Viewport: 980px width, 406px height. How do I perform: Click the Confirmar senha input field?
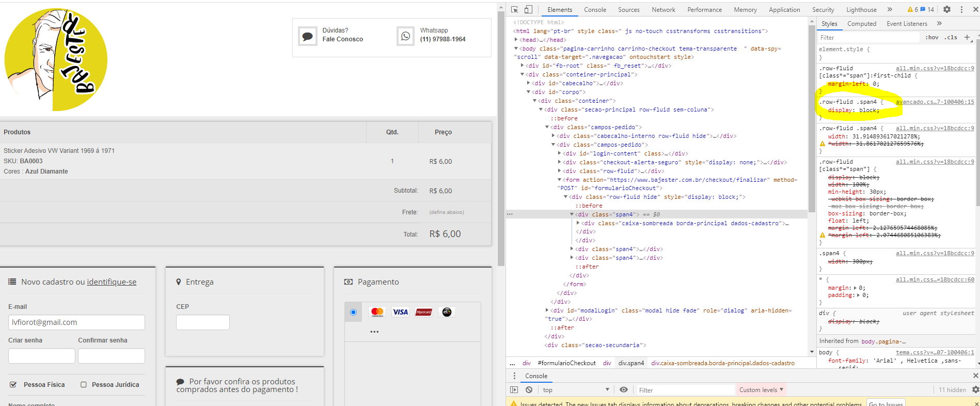tap(112, 356)
